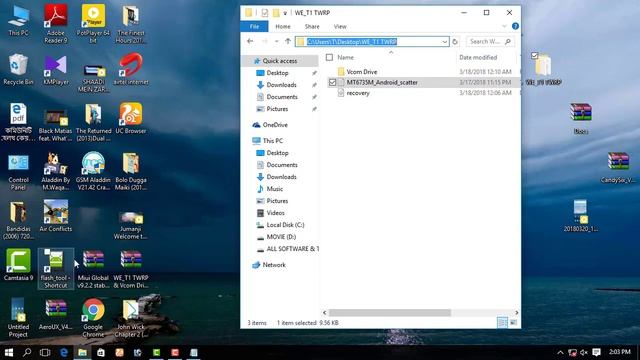Open the Windows Start menu
The width and height of the screenshot is (640, 360).
tap(9, 352)
